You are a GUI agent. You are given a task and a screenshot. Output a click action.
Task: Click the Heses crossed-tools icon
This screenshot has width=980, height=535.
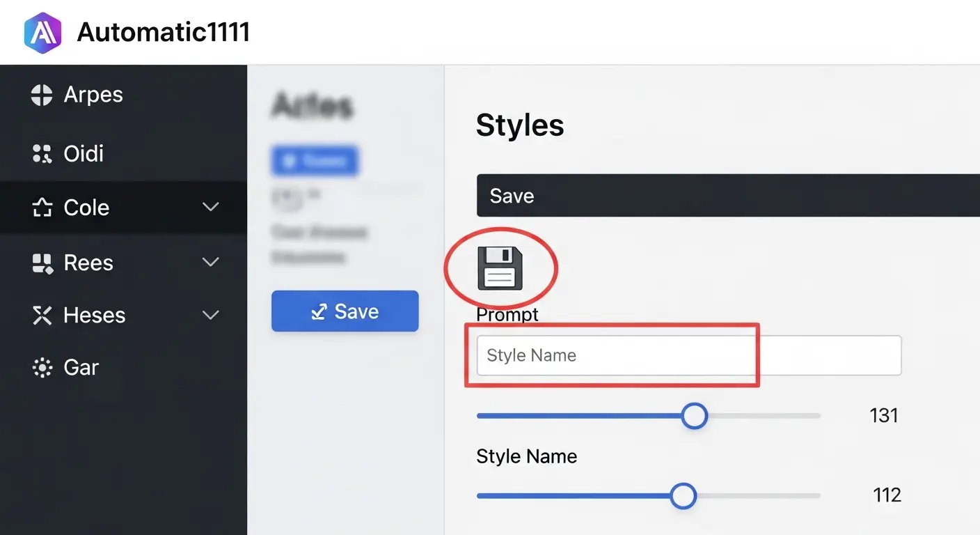[x=42, y=316]
